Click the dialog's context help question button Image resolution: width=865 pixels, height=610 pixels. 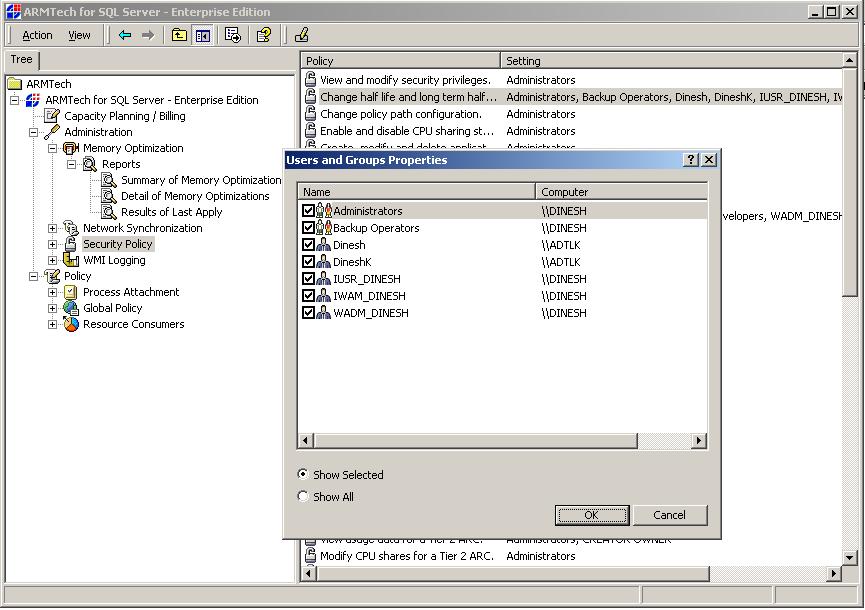point(691,159)
